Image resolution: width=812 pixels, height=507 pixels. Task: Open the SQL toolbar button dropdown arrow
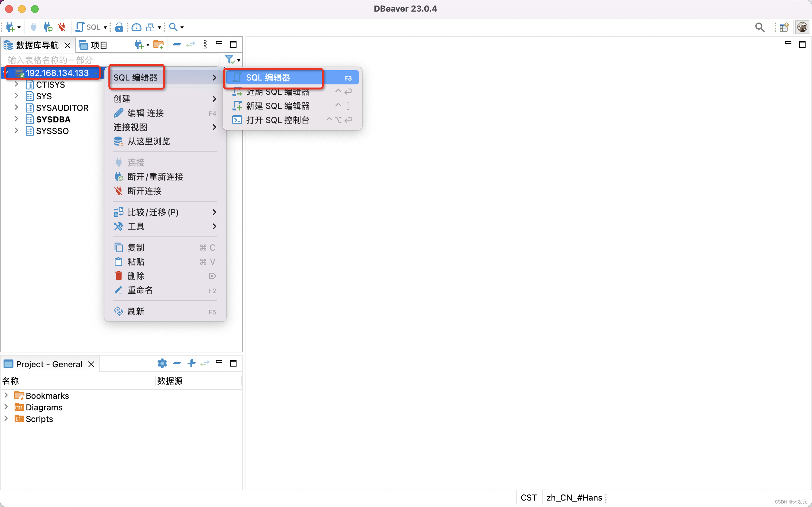(105, 27)
